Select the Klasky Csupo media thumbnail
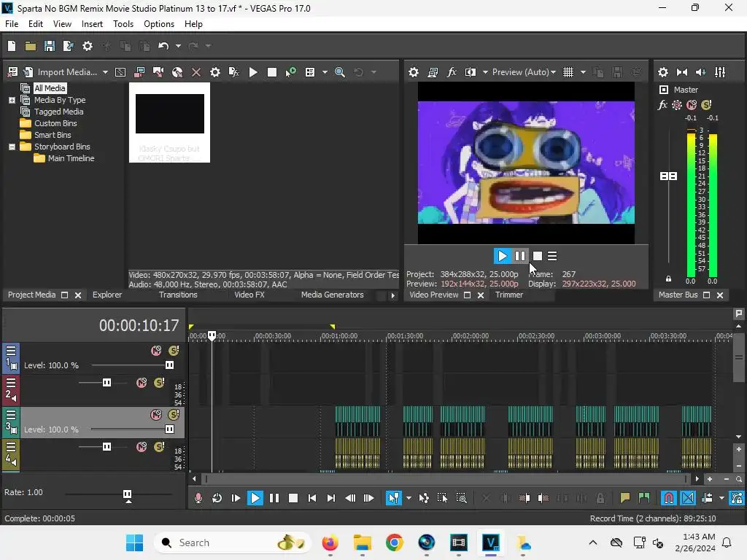Screen dimensions: 747x560 click(169, 122)
